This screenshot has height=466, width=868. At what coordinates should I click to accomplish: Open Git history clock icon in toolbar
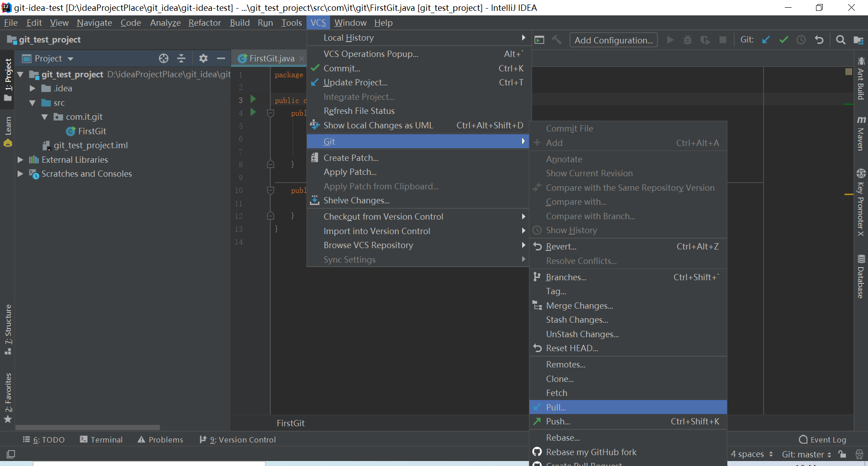click(801, 40)
